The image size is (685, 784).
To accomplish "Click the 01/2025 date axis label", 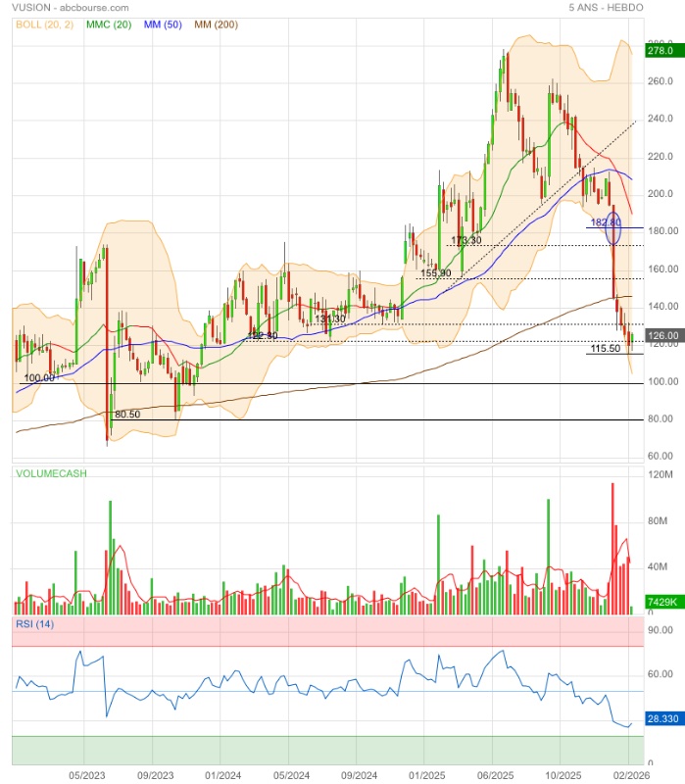I will (x=426, y=775).
